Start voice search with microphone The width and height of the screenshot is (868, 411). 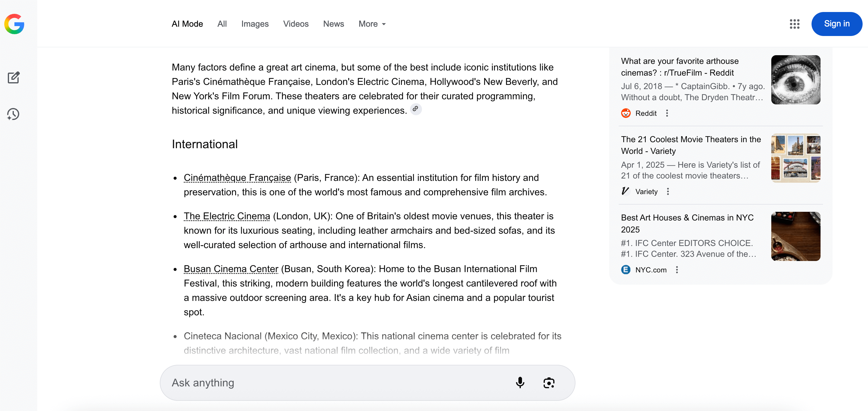coord(520,383)
